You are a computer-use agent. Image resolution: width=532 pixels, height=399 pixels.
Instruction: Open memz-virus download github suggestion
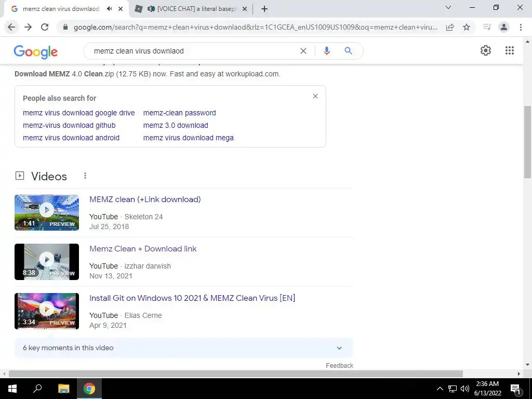[x=69, y=125]
